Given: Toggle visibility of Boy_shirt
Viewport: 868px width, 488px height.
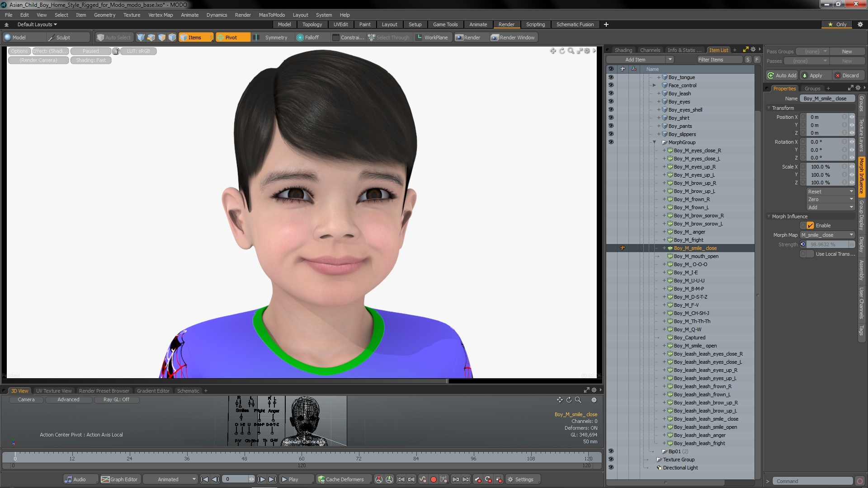Looking at the screenshot, I should [x=611, y=118].
